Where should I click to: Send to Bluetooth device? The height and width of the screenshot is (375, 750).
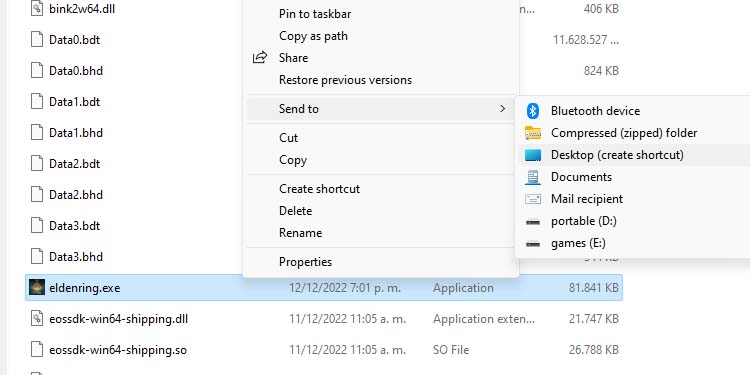[x=595, y=111]
